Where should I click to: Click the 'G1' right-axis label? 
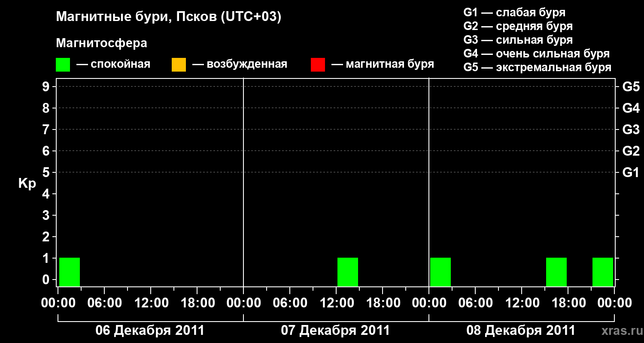631,172
